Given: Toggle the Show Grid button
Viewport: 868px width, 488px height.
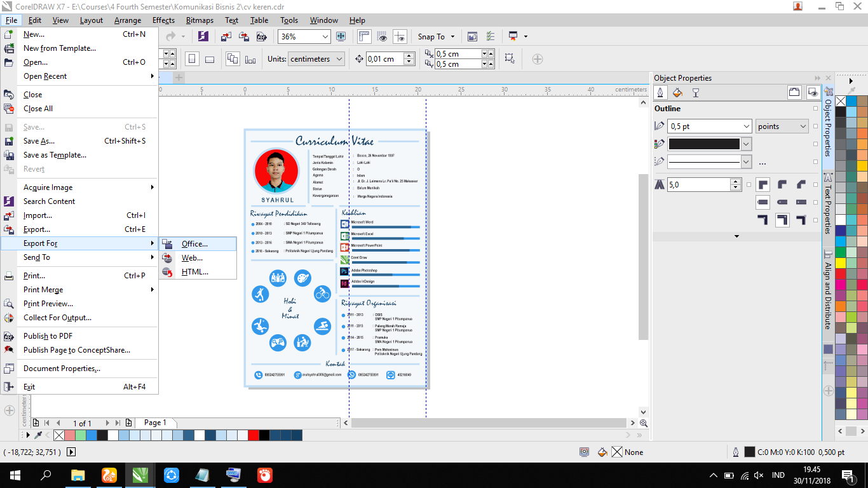Looking at the screenshot, I should click(382, 37).
